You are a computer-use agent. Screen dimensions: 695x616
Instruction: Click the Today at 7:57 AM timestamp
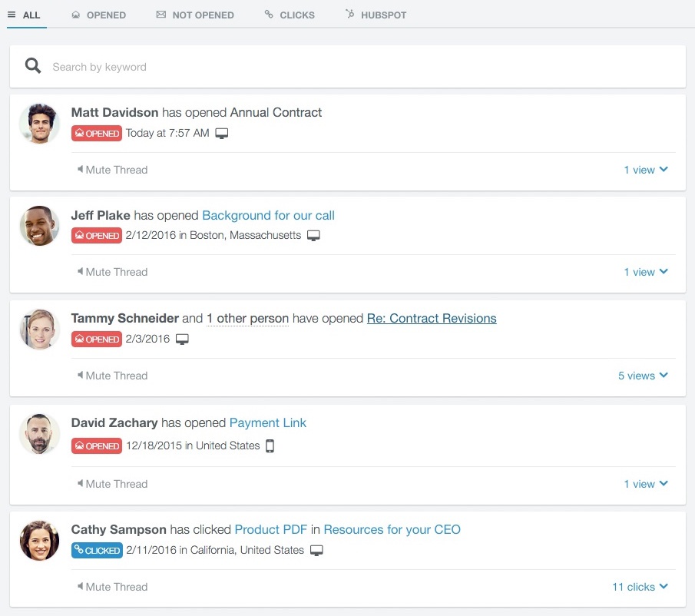[167, 133]
